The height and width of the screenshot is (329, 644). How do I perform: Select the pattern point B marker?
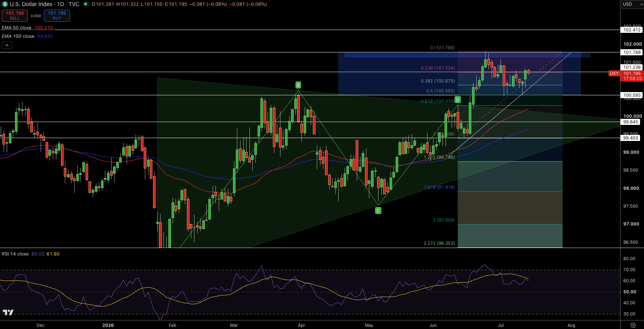(298, 85)
